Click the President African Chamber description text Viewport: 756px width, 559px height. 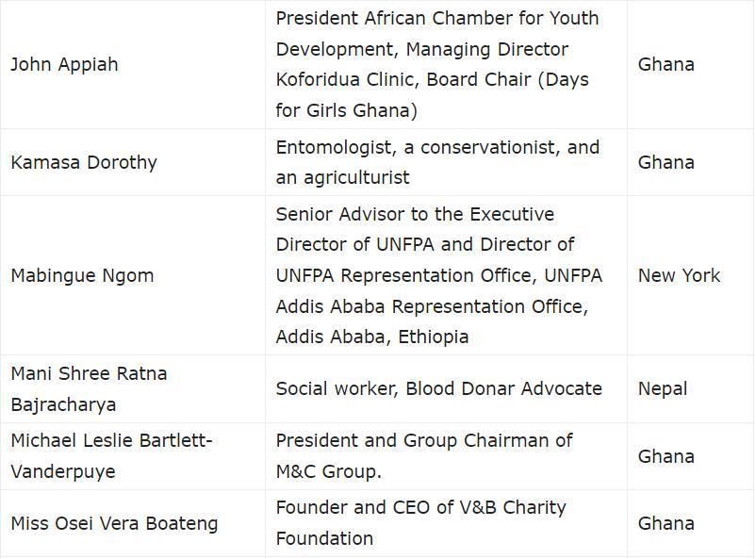click(x=438, y=64)
